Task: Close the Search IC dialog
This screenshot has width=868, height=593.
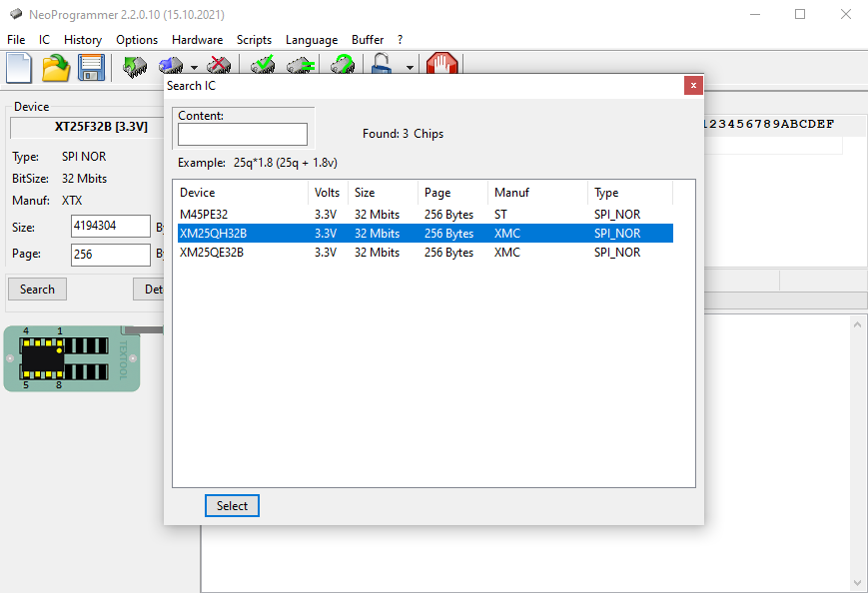Action: point(693,86)
